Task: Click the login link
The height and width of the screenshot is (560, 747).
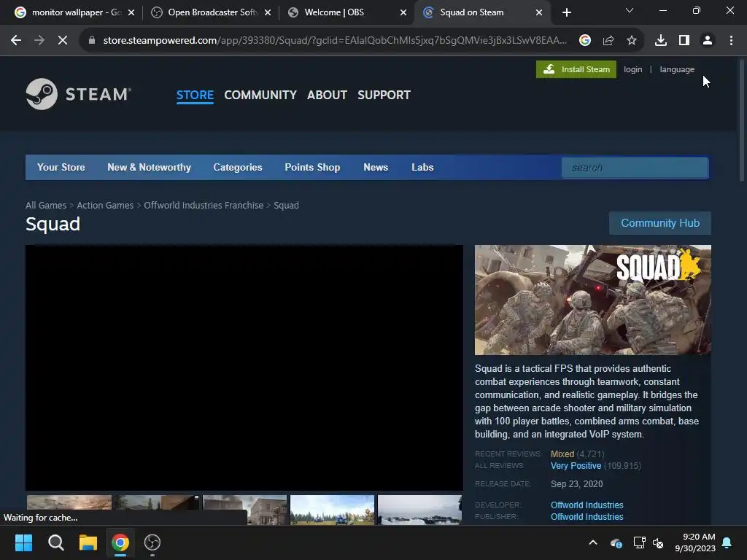Action: [x=632, y=69]
